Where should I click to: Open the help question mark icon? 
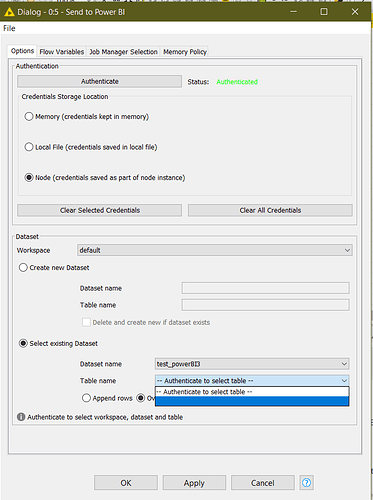click(306, 482)
